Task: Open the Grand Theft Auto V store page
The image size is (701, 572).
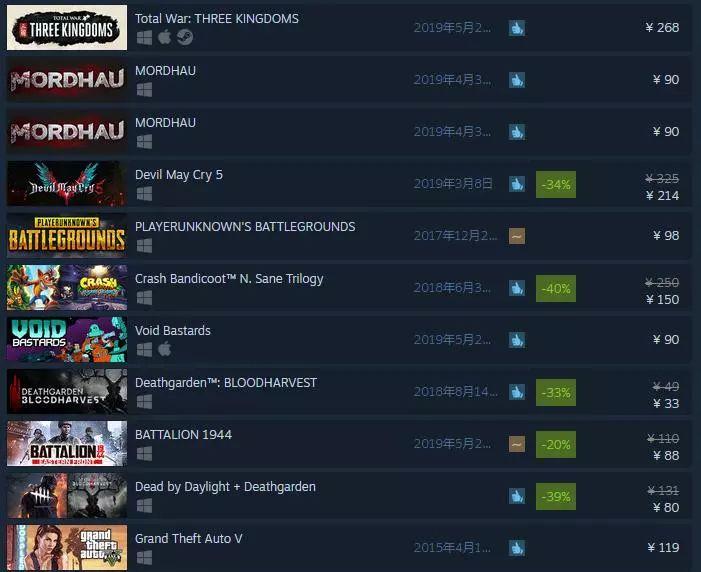Action: click(x=189, y=538)
